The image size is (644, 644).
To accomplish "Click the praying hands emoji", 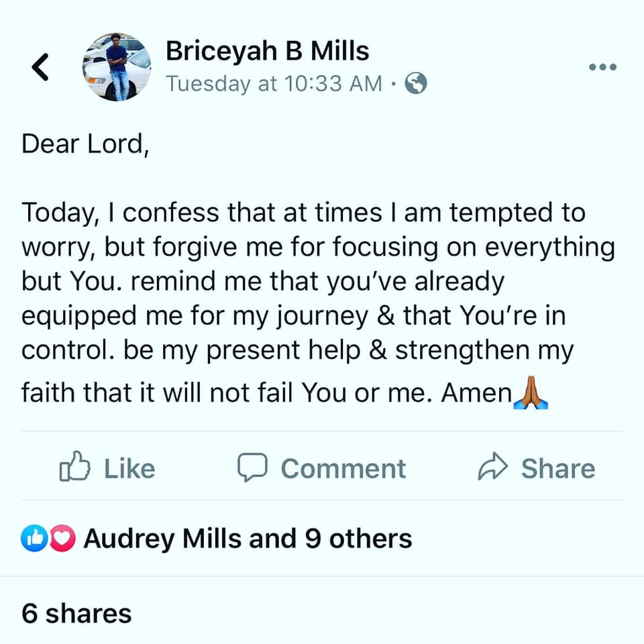I will tap(530, 393).
